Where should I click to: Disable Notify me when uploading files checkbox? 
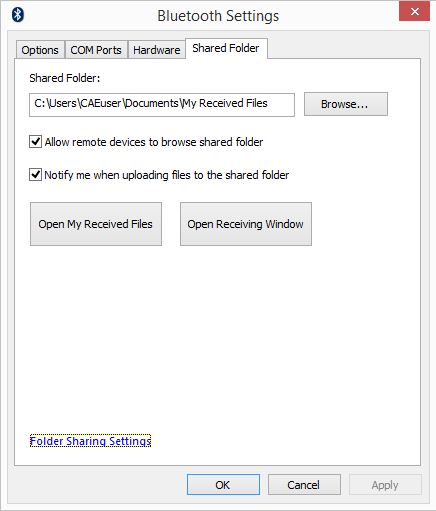coord(35,175)
